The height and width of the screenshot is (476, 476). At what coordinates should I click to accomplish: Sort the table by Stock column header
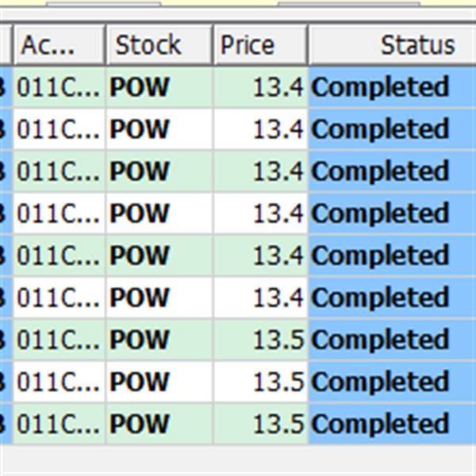159,45
